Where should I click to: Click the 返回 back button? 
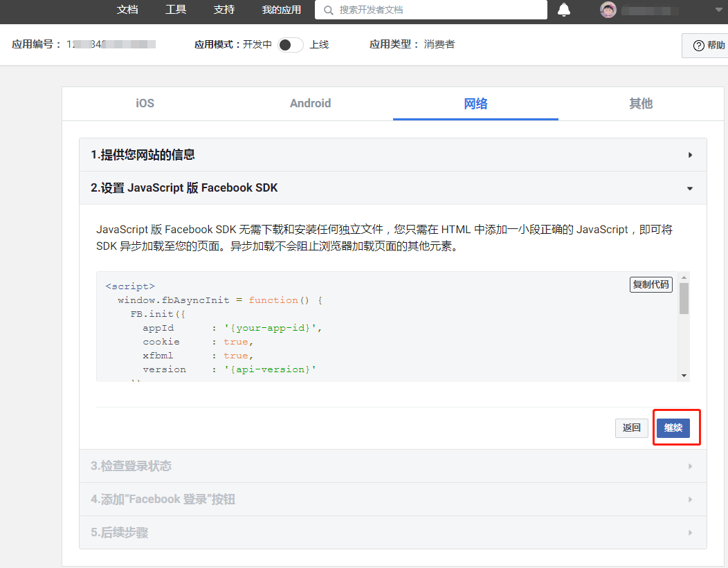631,428
